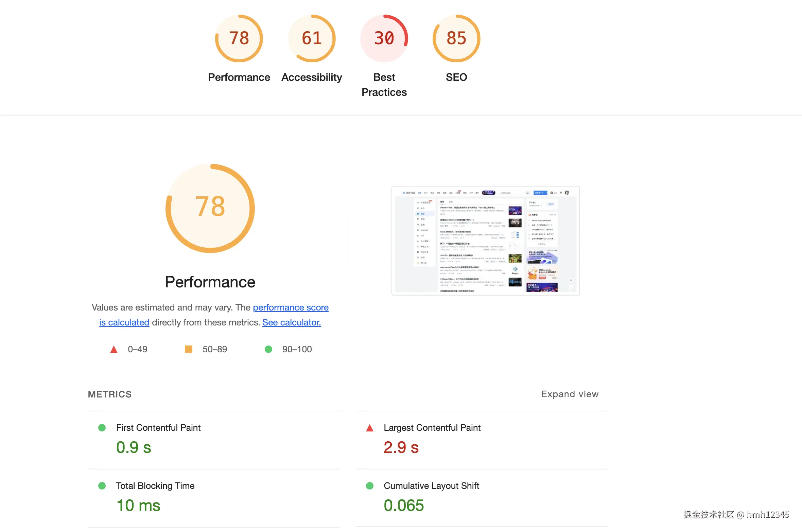
Task: Expand the Total Blocking Time value 10 ms
Action: 138,506
